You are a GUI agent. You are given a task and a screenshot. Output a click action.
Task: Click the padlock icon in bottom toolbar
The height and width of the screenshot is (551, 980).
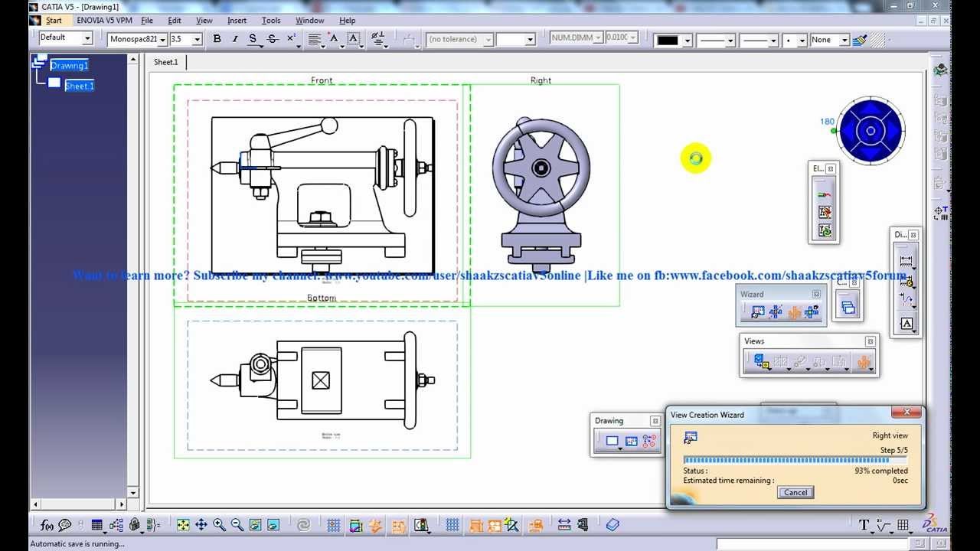[135, 525]
